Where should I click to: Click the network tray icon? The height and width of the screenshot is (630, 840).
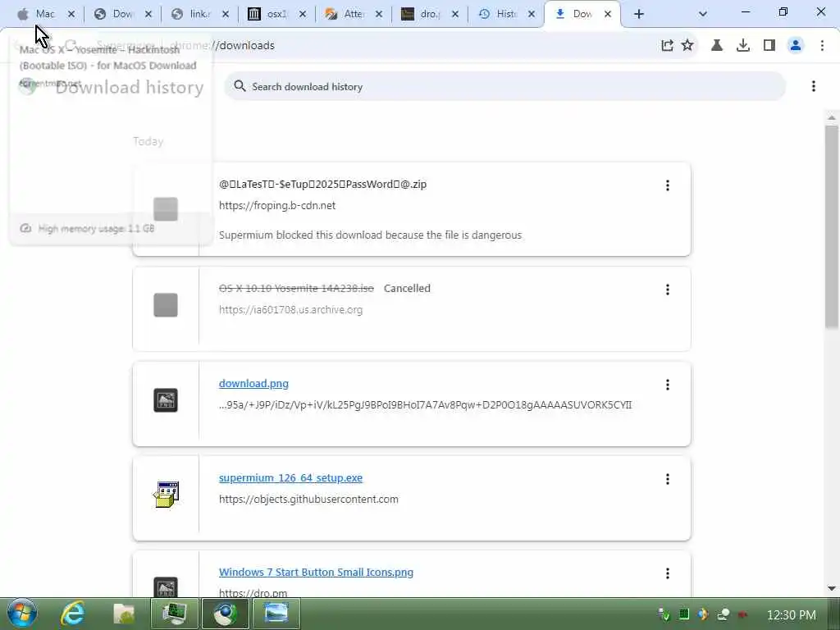coord(724,614)
